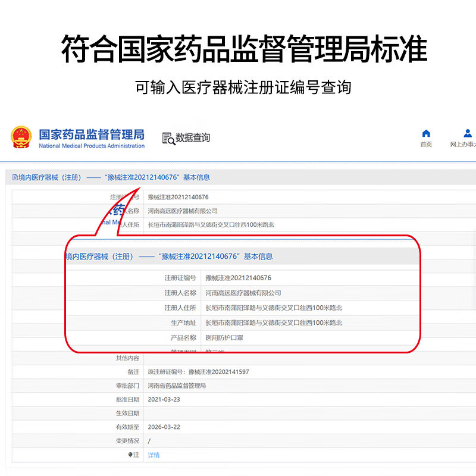Go to the 首页 menu label
Viewport: 476px width, 476px height.
point(426,145)
